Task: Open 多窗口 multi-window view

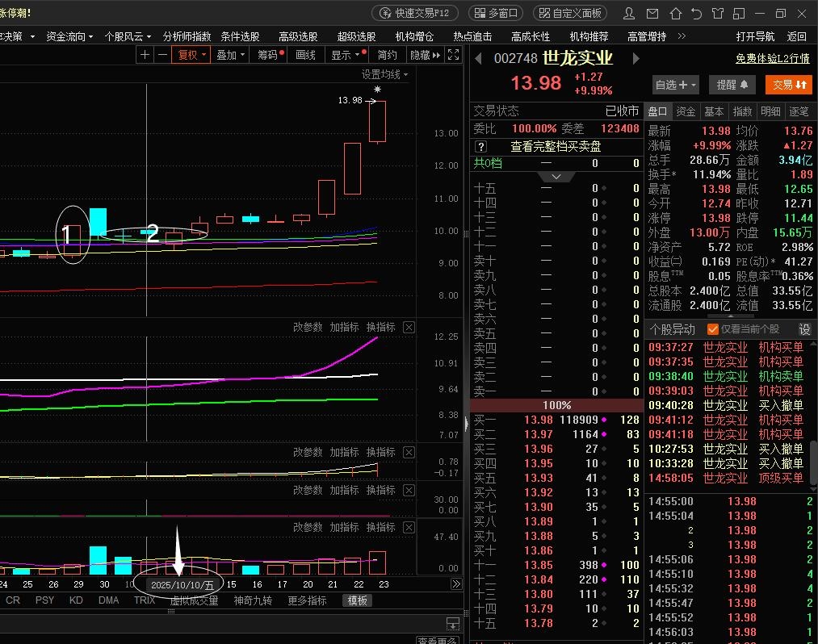Action: (496, 13)
